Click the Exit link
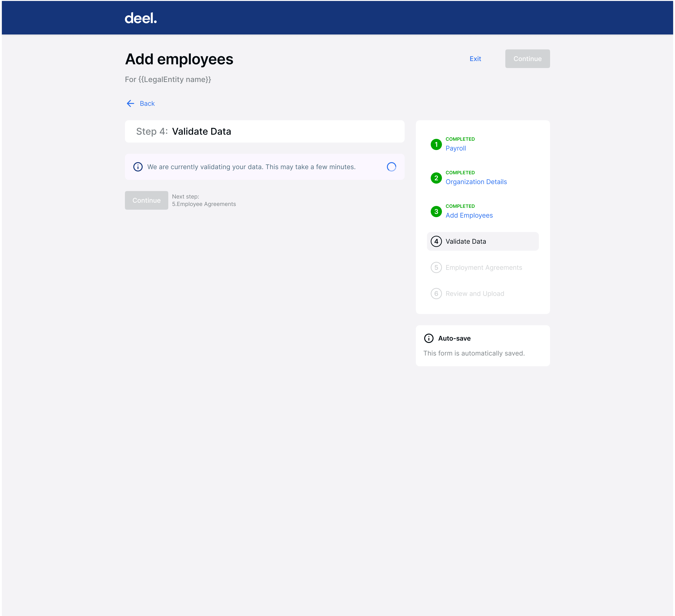Viewport: 675px width, 616px height. [x=475, y=58]
